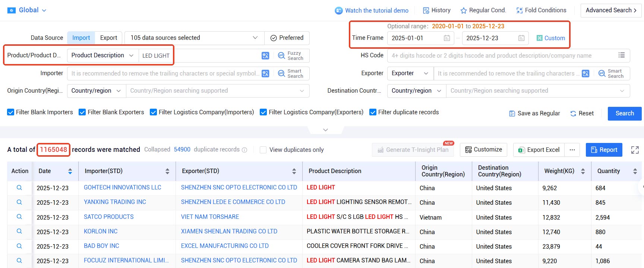Sort by Date column
The width and height of the screenshot is (644, 268).
pyautogui.click(x=70, y=171)
